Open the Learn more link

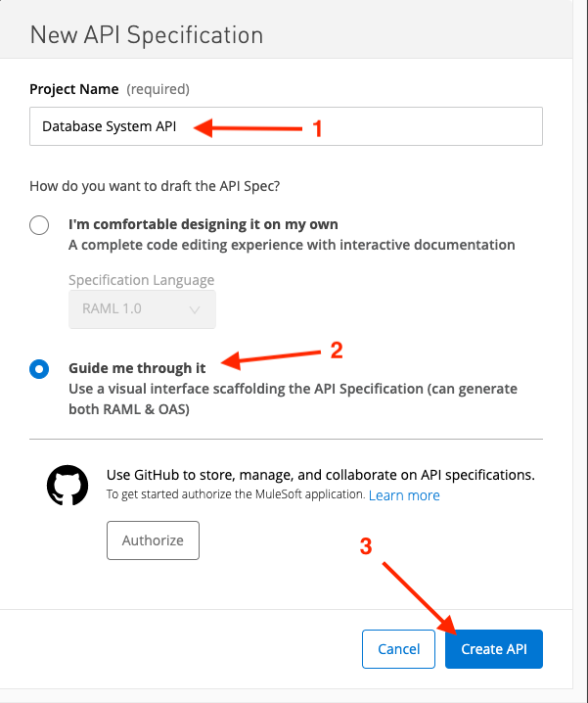click(404, 495)
